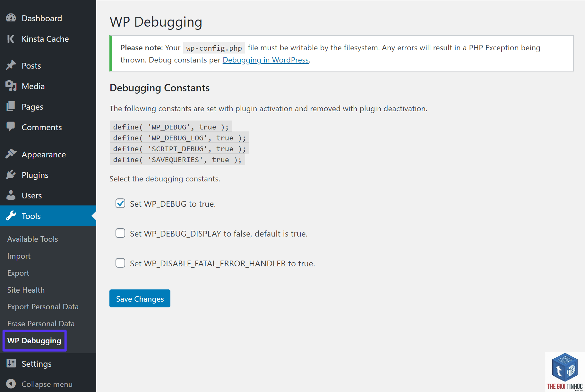This screenshot has height=392, width=585.
Task: Click the define WP_DEBUG_LOG code line
Action: [180, 138]
